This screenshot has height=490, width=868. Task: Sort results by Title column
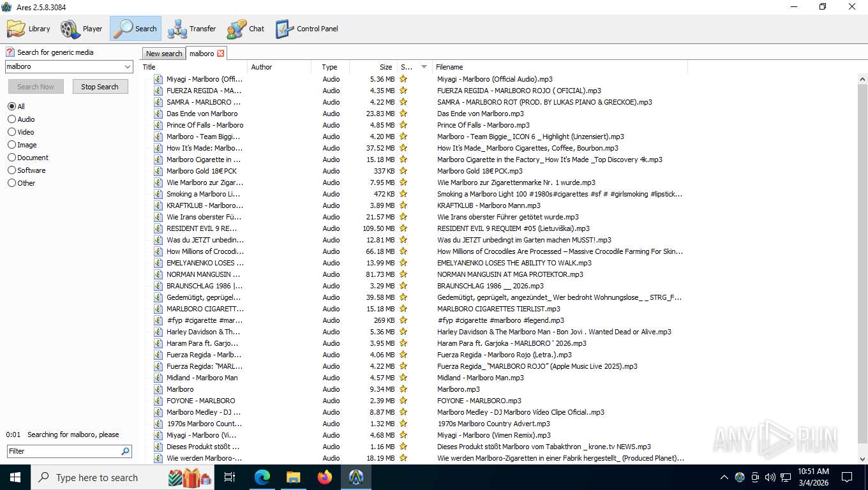193,67
